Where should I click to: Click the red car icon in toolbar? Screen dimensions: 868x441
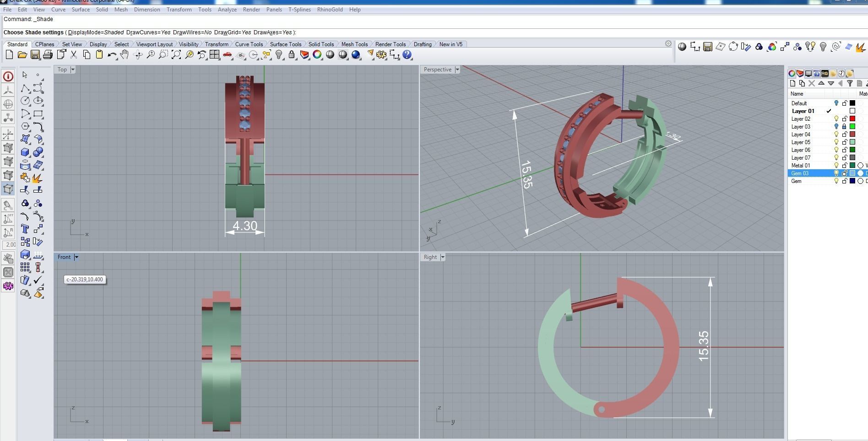227,55
